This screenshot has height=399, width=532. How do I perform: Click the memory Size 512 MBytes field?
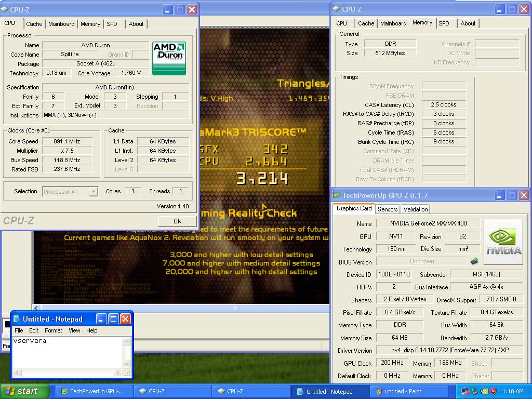[x=390, y=53]
